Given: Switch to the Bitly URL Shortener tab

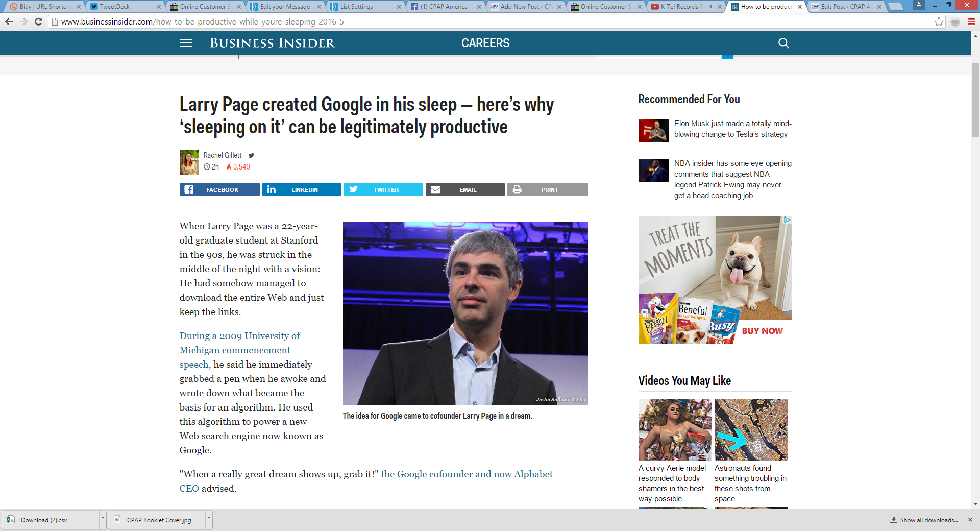Looking at the screenshot, I should click(x=43, y=7).
